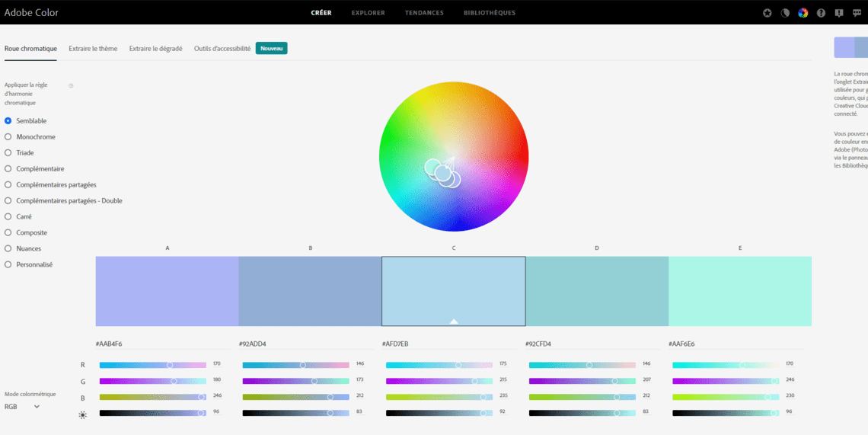
Task: Click the base color triangle marker in swatch C
Action: [x=454, y=321]
